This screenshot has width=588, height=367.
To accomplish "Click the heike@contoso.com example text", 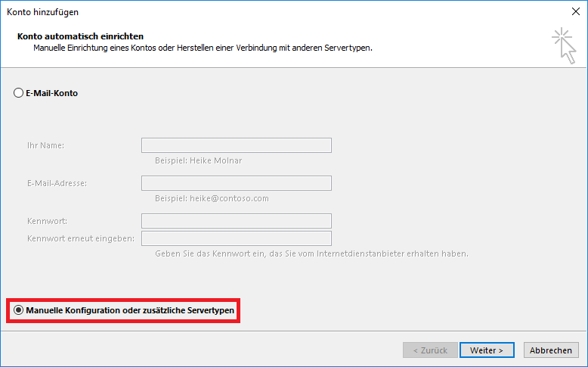I will [223, 198].
